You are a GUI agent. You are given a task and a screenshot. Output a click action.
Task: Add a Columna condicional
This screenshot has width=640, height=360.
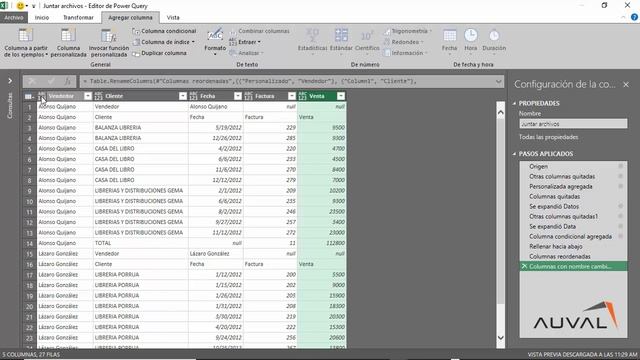[164, 31]
